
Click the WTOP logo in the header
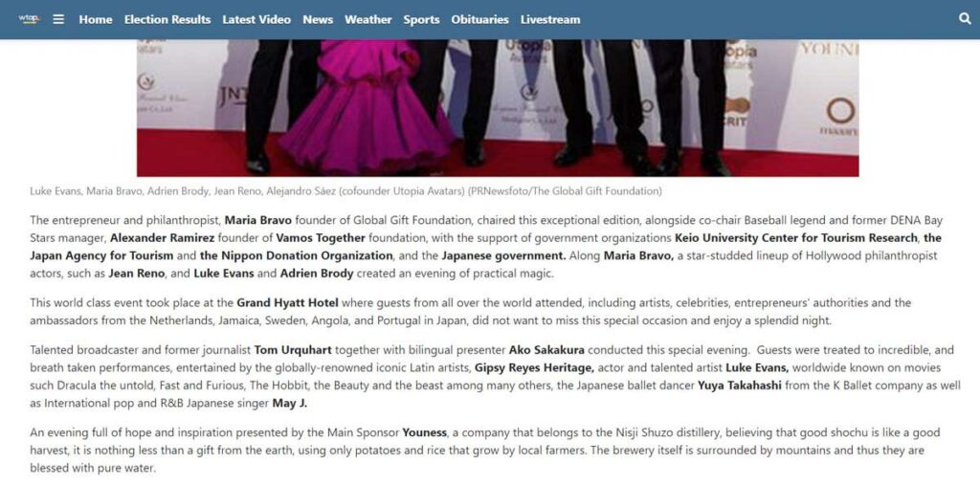coord(30,19)
